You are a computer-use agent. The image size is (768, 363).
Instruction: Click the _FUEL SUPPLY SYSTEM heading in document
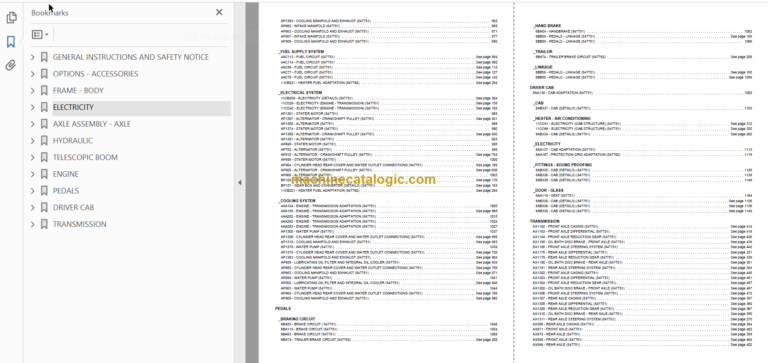(x=301, y=51)
